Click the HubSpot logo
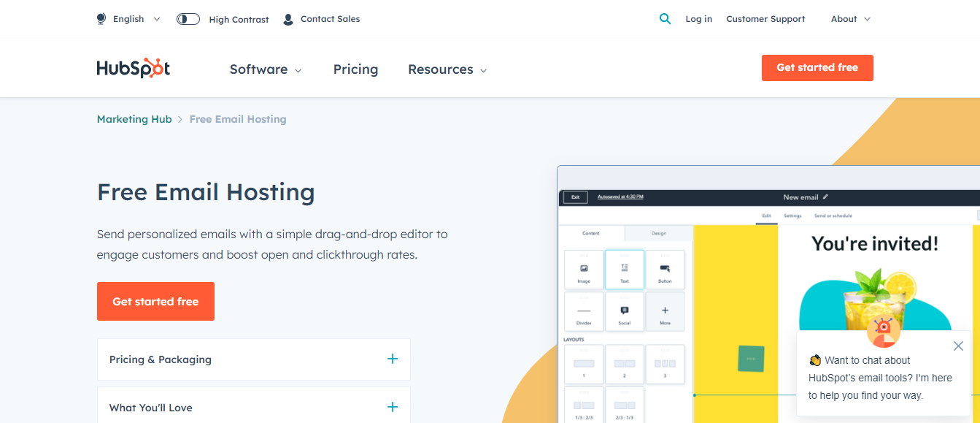Image resolution: width=980 pixels, height=423 pixels. coord(134,68)
